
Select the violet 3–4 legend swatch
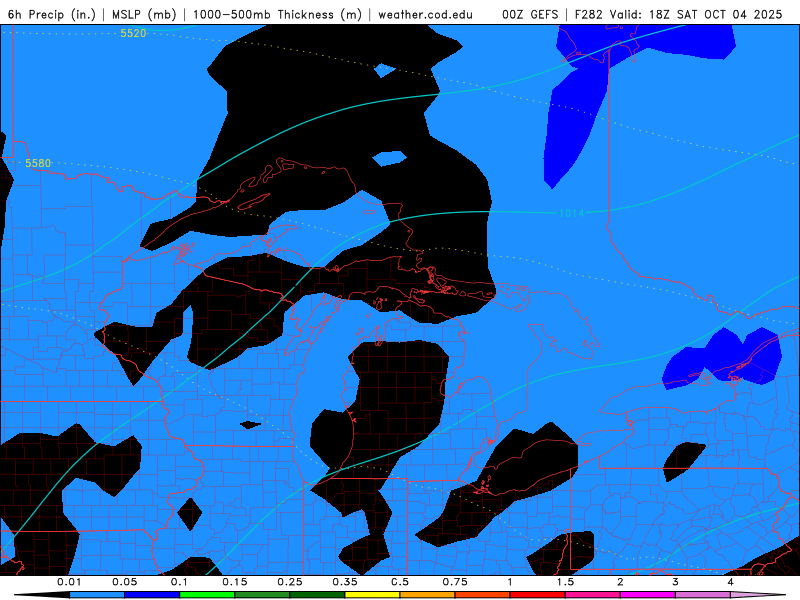click(703, 595)
